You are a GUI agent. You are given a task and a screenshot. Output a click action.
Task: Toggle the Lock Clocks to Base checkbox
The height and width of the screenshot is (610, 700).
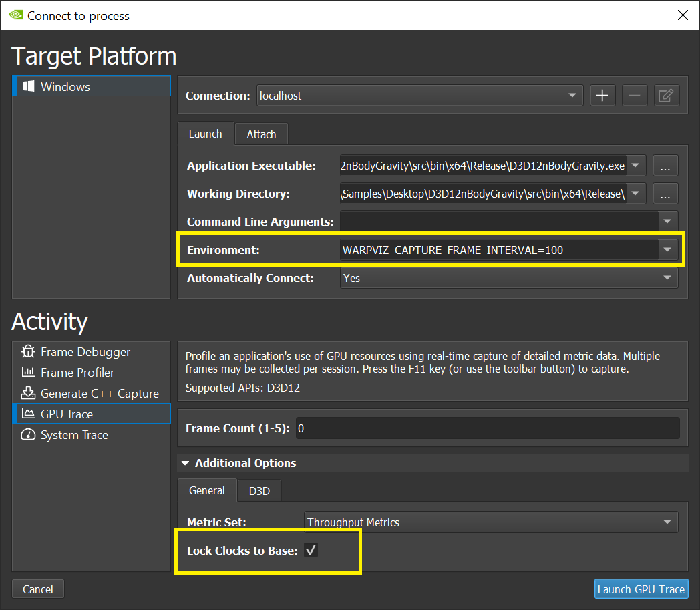[311, 550]
